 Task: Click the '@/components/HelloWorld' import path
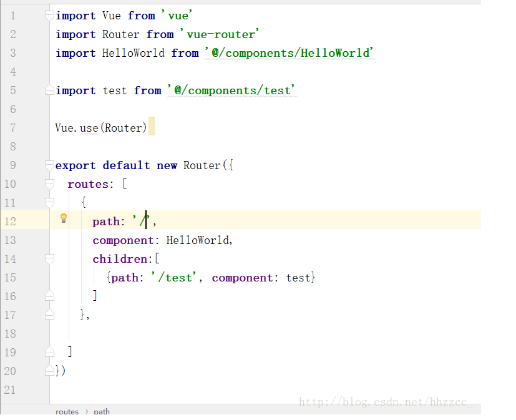pyautogui.click(x=290, y=53)
